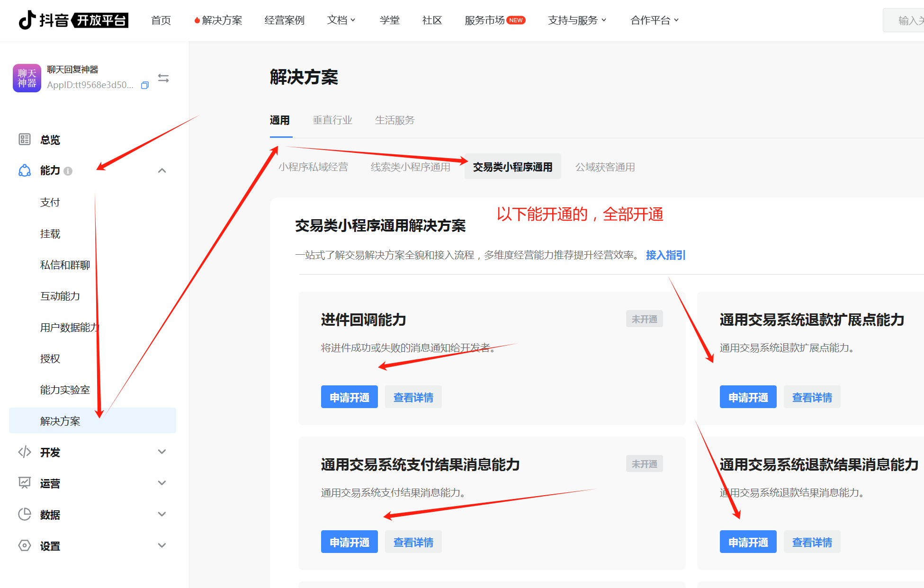Click the 数据 pie chart icon
The width and height of the screenshot is (924, 588).
(25, 514)
